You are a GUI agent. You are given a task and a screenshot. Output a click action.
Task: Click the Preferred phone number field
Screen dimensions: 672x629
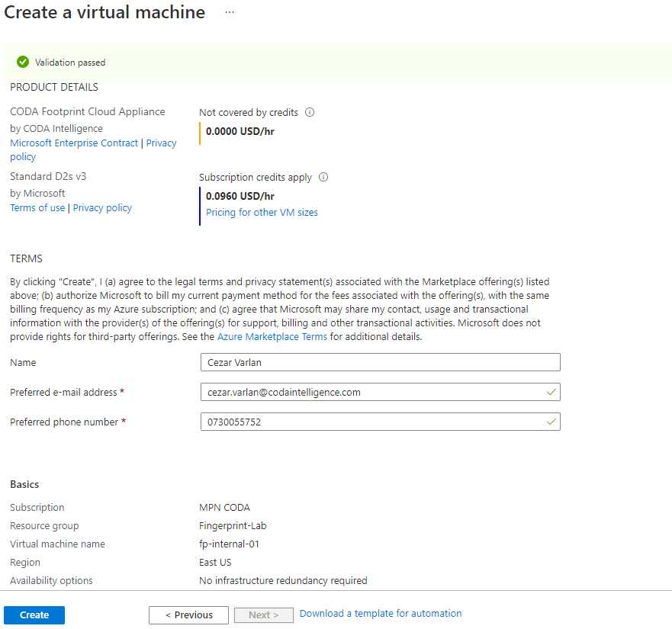pyautogui.click(x=380, y=422)
